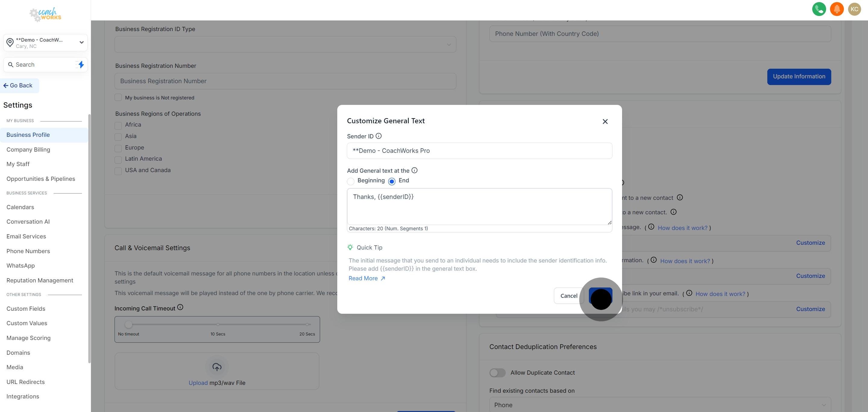This screenshot has height=412, width=868.
Task: Open the orange notifications bell
Action: (x=837, y=9)
